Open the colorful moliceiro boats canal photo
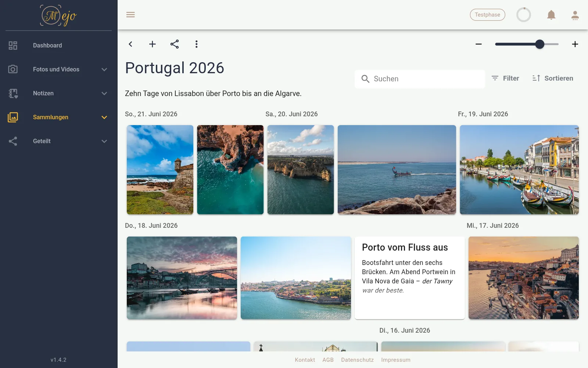This screenshot has width=588, height=368. (x=519, y=170)
